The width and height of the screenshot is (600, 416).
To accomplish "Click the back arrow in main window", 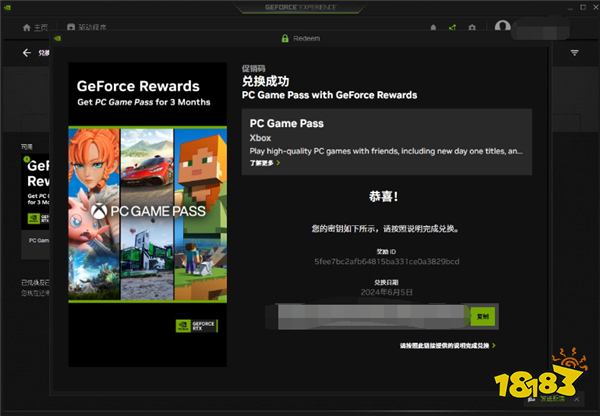I will [x=26, y=53].
